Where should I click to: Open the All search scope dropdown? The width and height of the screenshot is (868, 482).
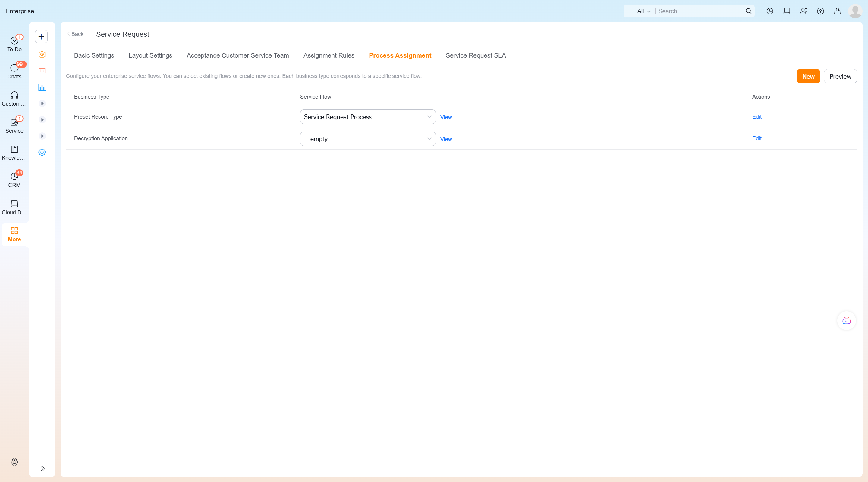click(x=643, y=11)
